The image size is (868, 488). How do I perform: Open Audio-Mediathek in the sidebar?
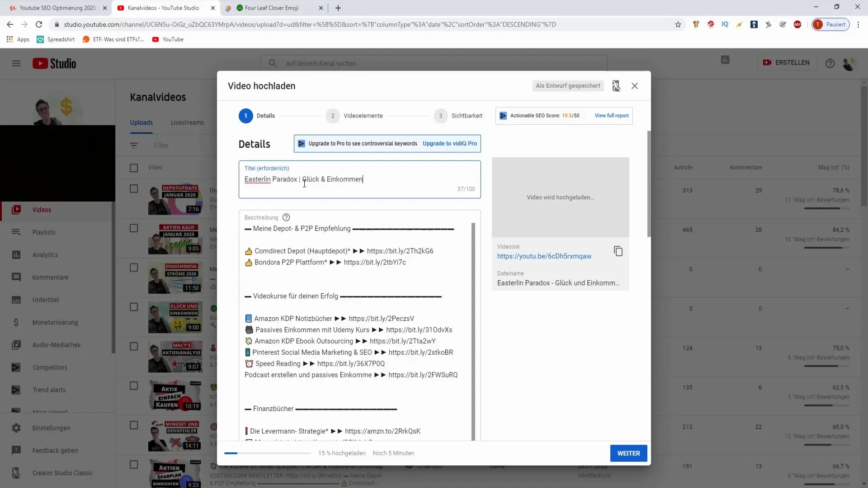pyautogui.click(x=57, y=345)
